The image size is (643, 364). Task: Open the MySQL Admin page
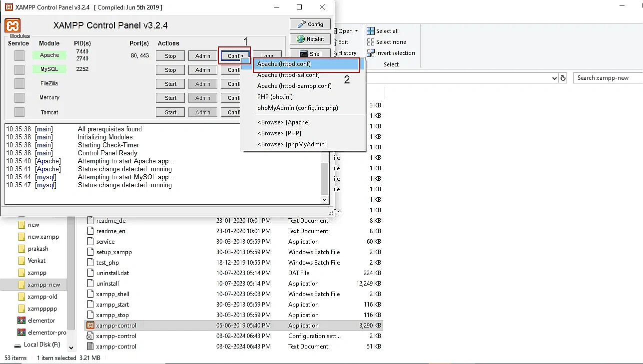pyautogui.click(x=202, y=70)
